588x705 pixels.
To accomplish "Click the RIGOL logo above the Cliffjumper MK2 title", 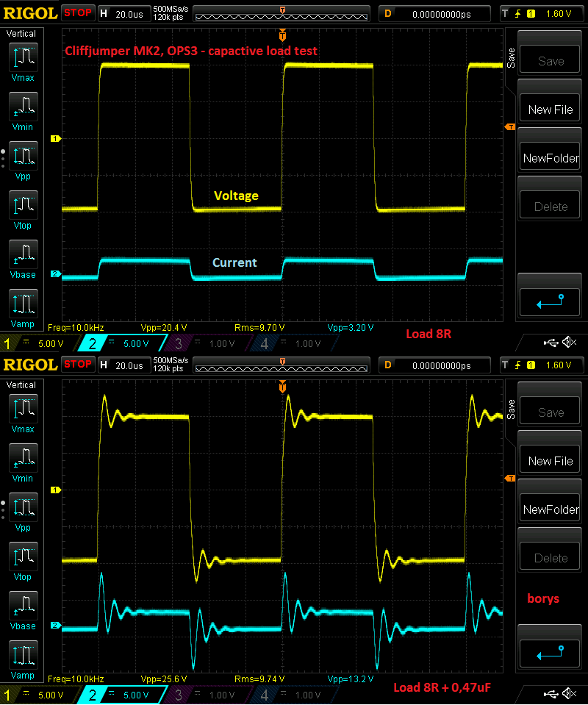I will point(31,13).
